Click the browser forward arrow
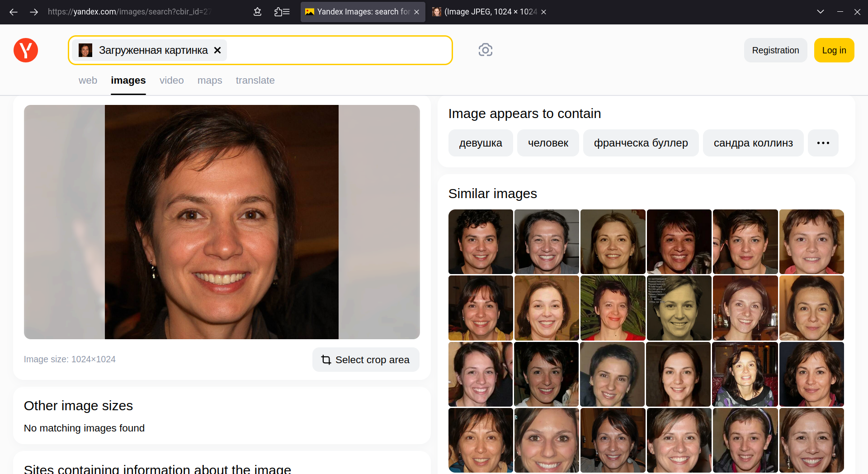 tap(34, 12)
